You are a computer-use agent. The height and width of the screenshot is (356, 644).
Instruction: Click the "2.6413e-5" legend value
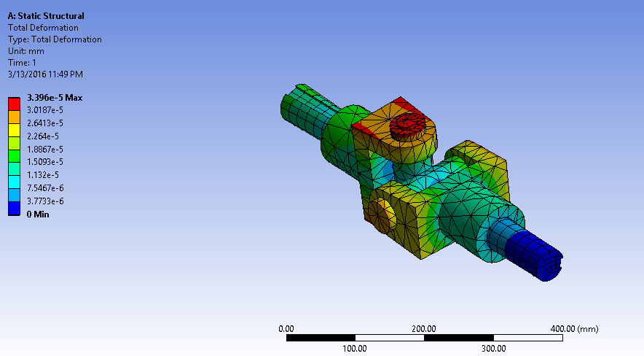pos(45,123)
